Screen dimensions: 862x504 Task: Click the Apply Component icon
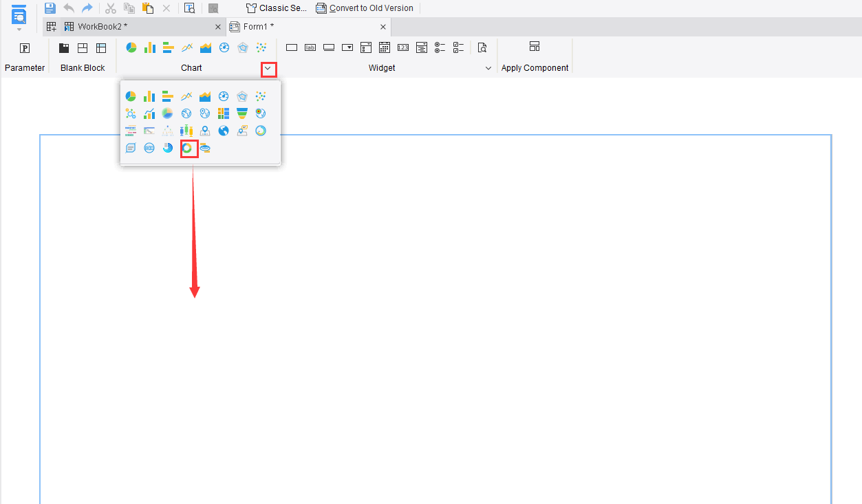535,47
